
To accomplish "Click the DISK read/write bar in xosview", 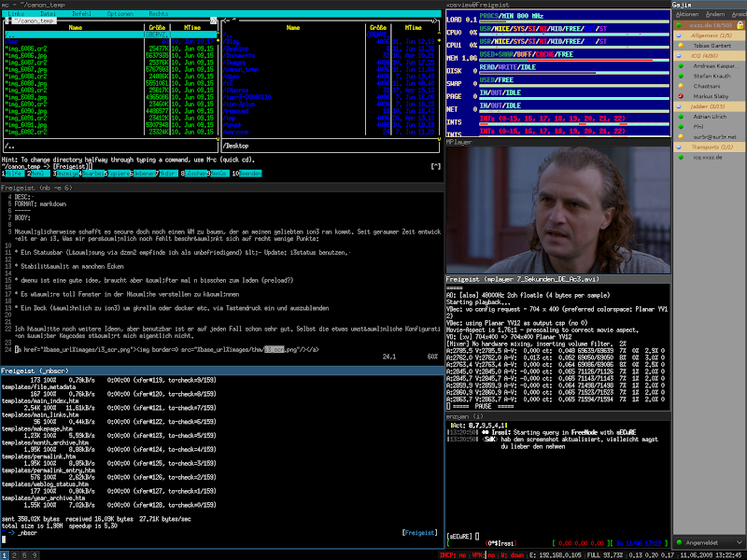I will coord(574,73).
